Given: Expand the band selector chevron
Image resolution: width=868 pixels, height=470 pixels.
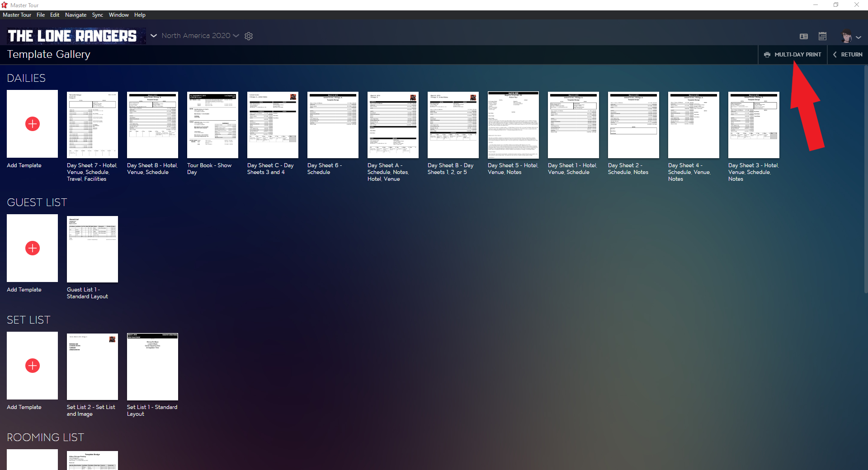Looking at the screenshot, I should coord(154,36).
